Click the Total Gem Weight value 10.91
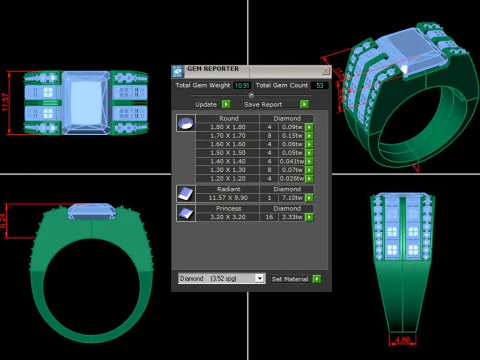 click(242, 85)
